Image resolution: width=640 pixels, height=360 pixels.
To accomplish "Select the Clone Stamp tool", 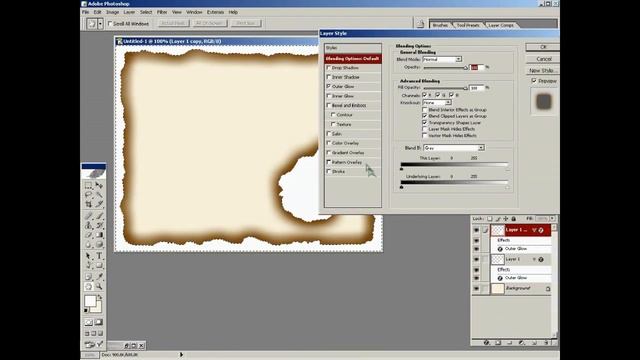I will coord(89,225).
